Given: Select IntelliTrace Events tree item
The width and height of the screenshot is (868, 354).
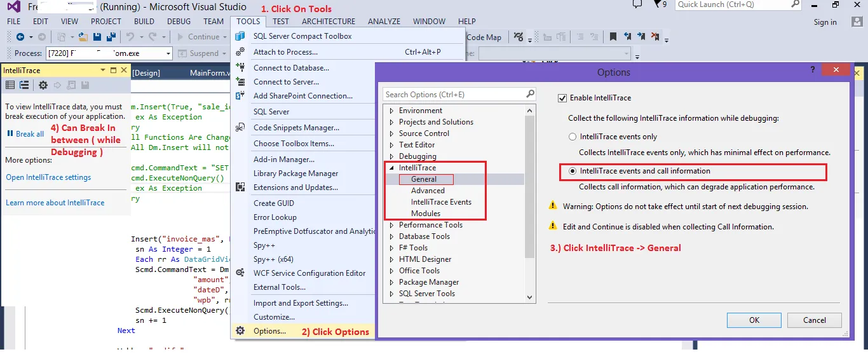Looking at the screenshot, I should [441, 202].
